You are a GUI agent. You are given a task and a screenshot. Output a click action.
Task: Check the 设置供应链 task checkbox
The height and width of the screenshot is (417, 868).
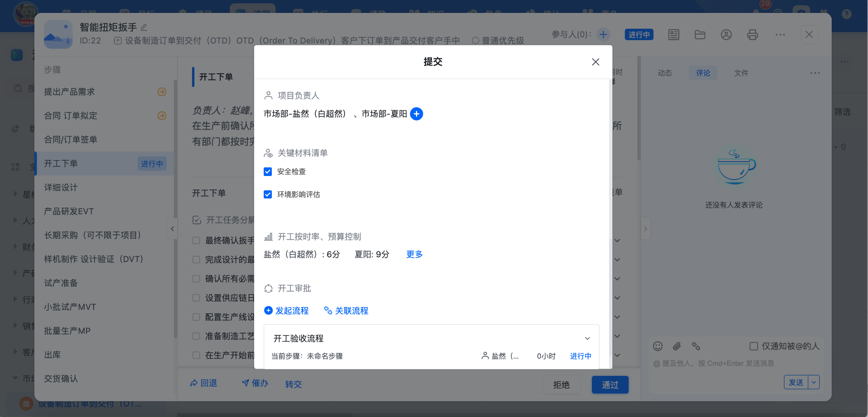pyautogui.click(x=196, y=298)
